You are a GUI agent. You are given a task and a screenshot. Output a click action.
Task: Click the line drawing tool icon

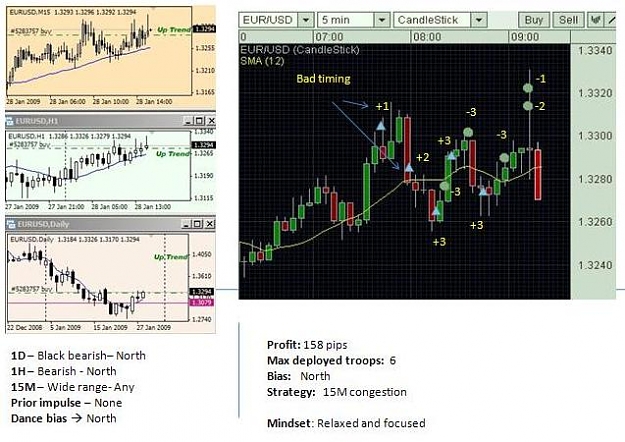tap(611, 20)
